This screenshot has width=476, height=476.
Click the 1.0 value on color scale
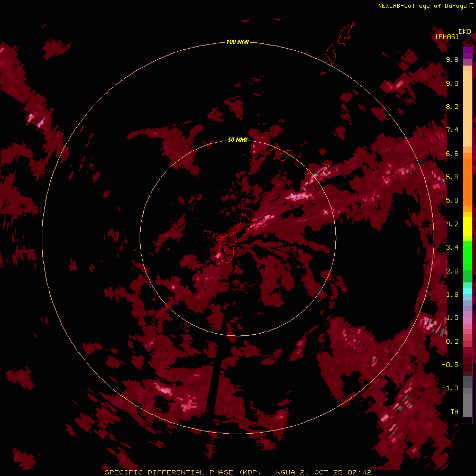tap(452, 318)
